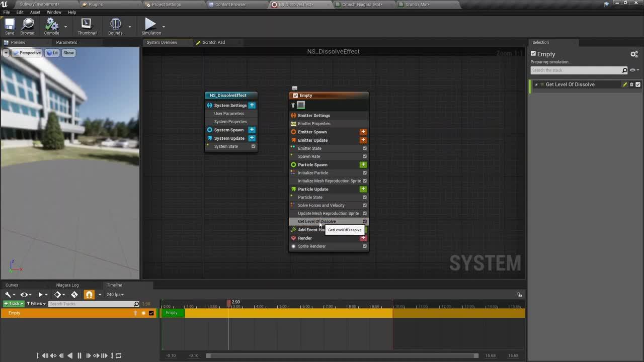Play the timeline in reverse

70,355
